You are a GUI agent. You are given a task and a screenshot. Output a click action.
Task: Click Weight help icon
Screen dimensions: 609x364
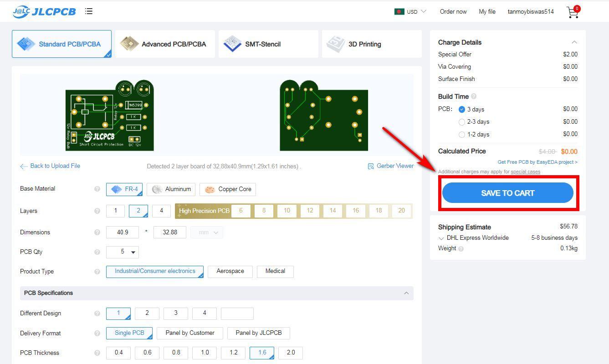pos(461,249)
